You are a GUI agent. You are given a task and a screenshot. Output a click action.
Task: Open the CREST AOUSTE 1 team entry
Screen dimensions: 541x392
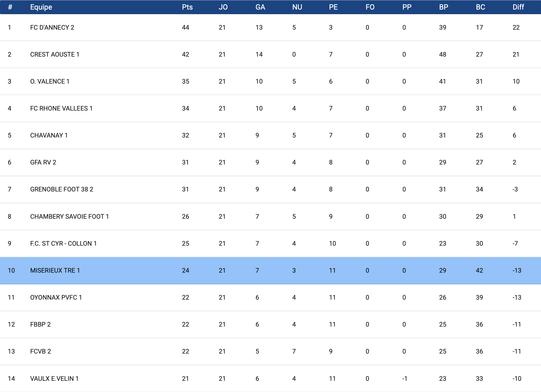(x=55, y=54)
